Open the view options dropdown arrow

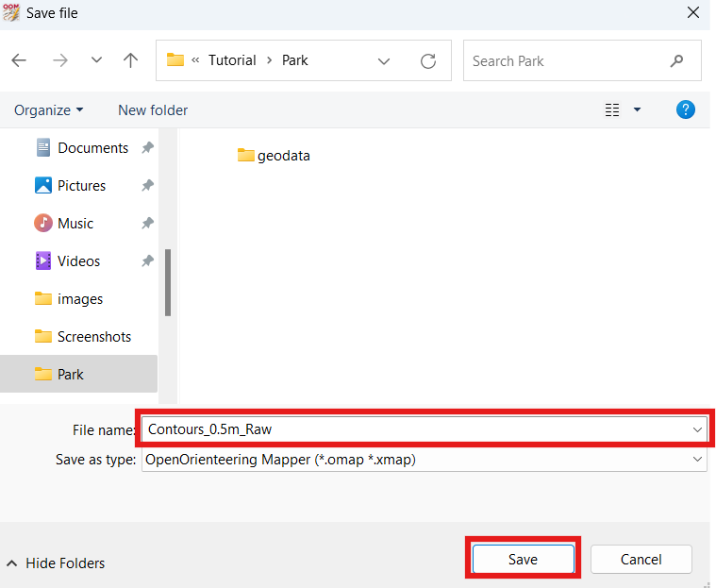[x=637, y=109]
